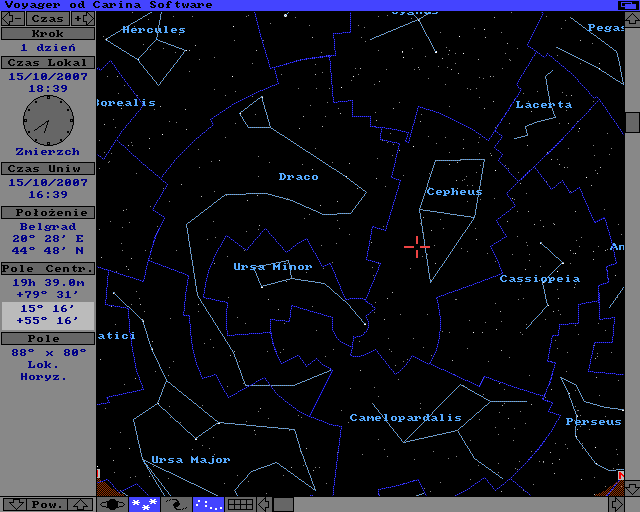Open the 1 dzień step selector

click(47, 48)
